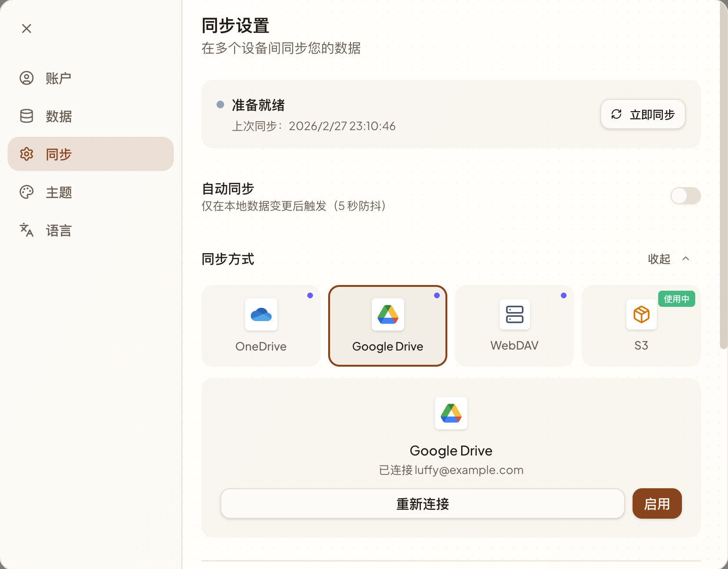Open 语言 settings via the translate icon
Viewport: 728px width, 569px height.
pos(27,230)
